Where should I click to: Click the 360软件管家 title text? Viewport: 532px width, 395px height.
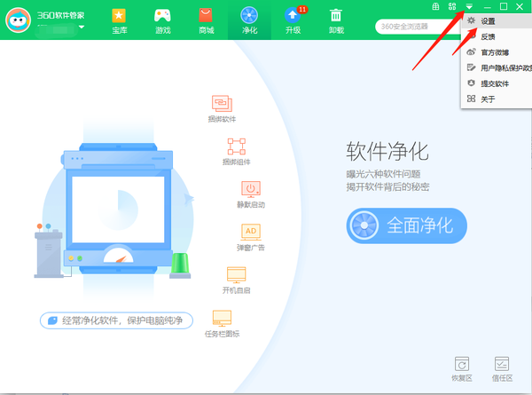pos(60,15)
